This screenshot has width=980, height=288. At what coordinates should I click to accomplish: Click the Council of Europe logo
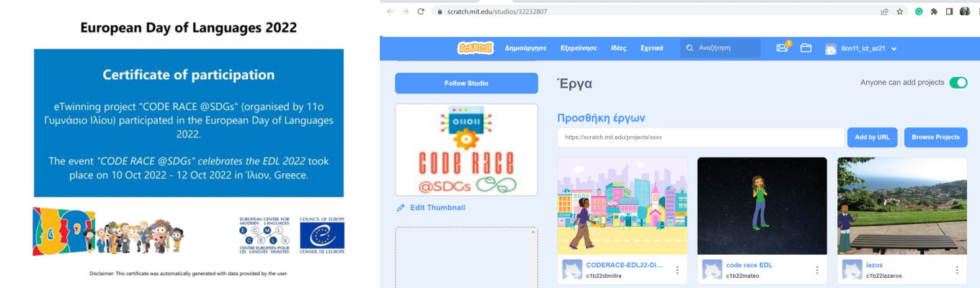point(322,235)
